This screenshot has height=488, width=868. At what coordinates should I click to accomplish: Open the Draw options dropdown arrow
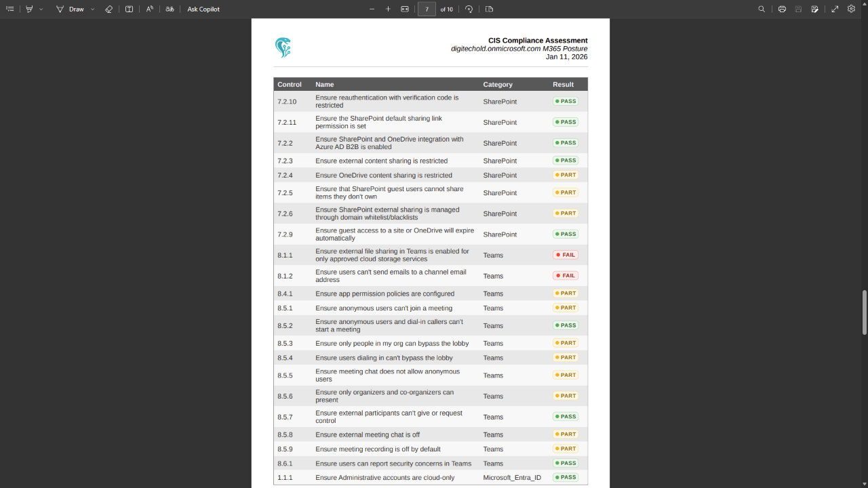[x=93, y=9]
